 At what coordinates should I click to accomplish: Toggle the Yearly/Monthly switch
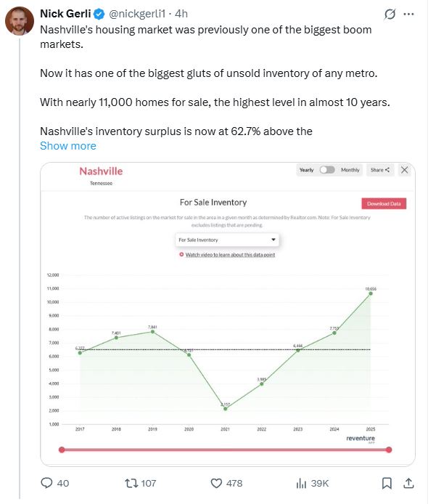click(x=327, y=170)
